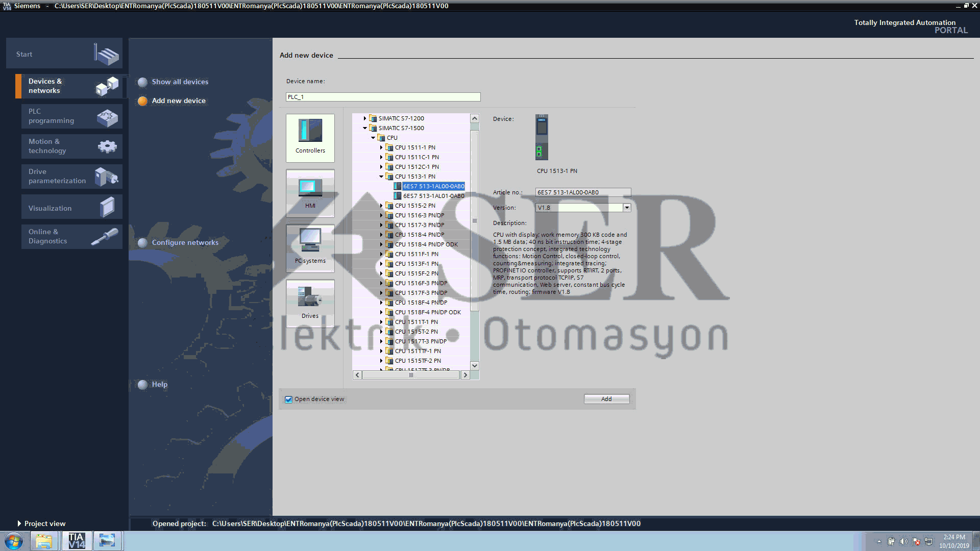Expand the CPU 1516-3 PN/DP node
The width and height of the screenshot is (980, 551).
(381, 215)
